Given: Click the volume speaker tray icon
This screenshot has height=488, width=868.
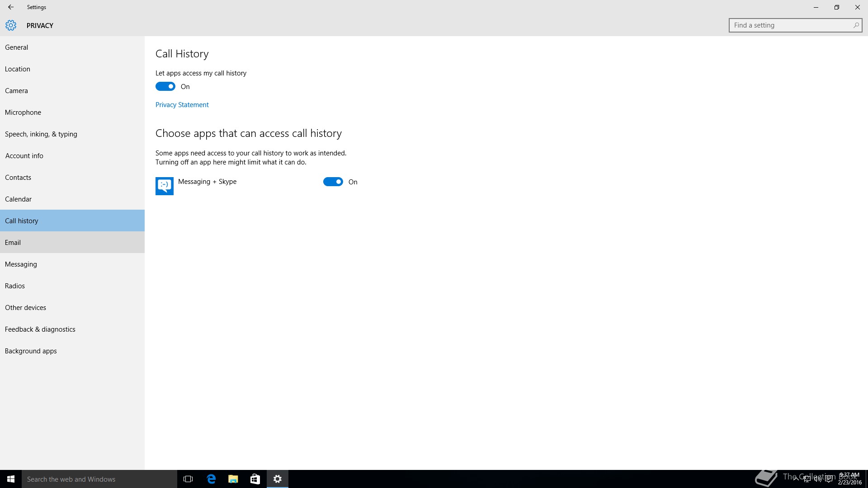Looking at the screenshot, I should click(817, 479).
